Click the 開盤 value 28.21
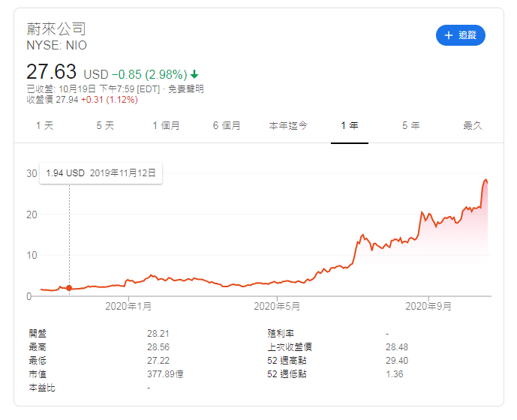Screen dimensions: 517x420 158,334
